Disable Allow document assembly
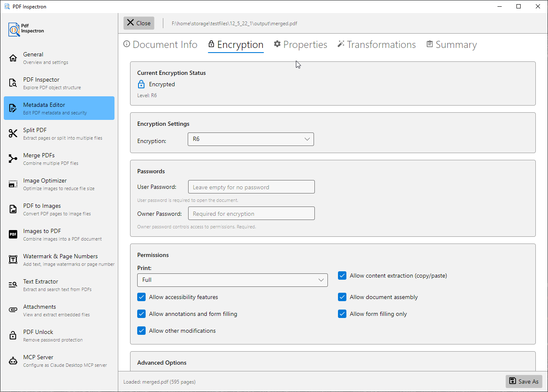 (x=342, y=297)
